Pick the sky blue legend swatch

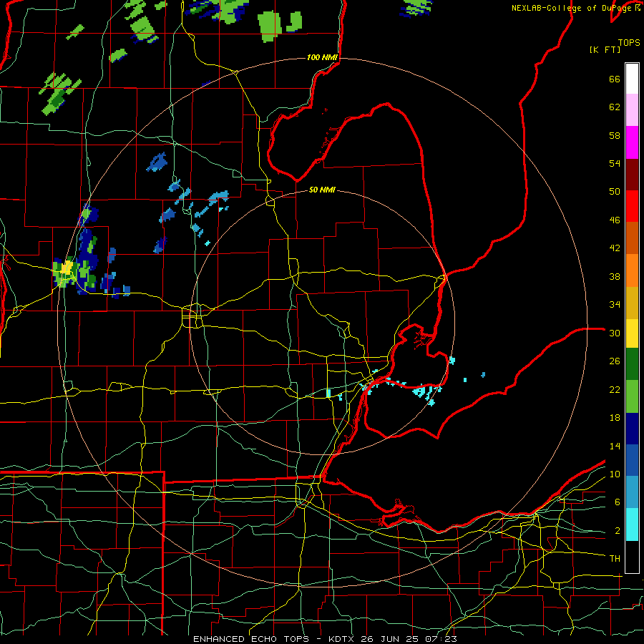click(x=632, y=492)
